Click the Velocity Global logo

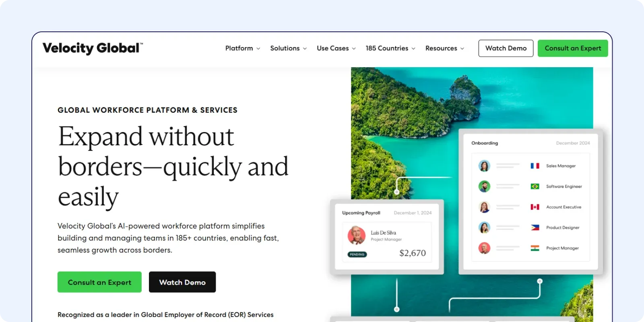[93, 48]
